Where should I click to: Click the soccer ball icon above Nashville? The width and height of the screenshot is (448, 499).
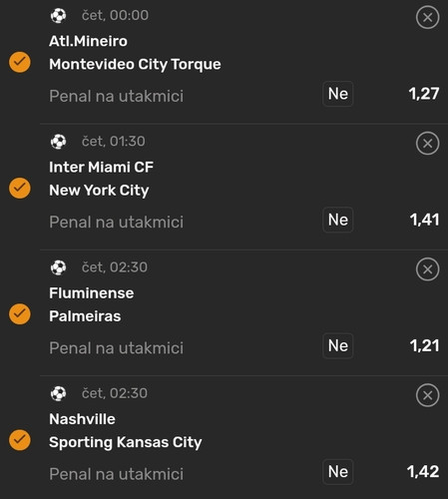(x=58, y=393)
